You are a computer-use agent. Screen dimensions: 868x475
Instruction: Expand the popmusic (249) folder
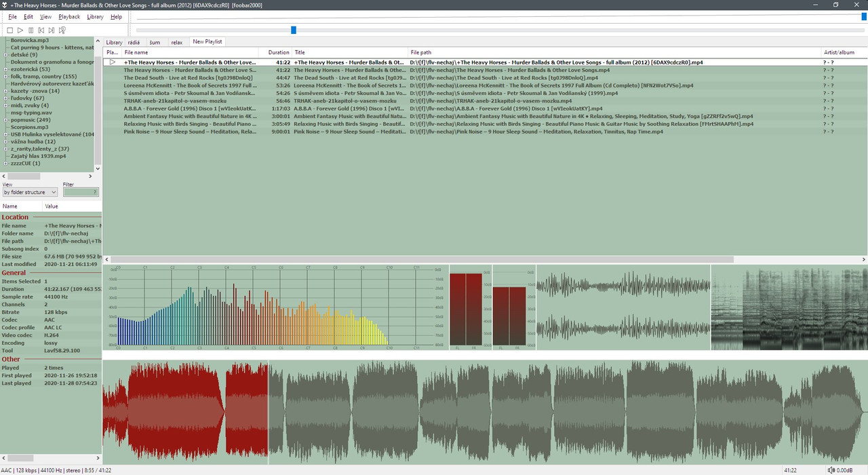tap(6, 120)
